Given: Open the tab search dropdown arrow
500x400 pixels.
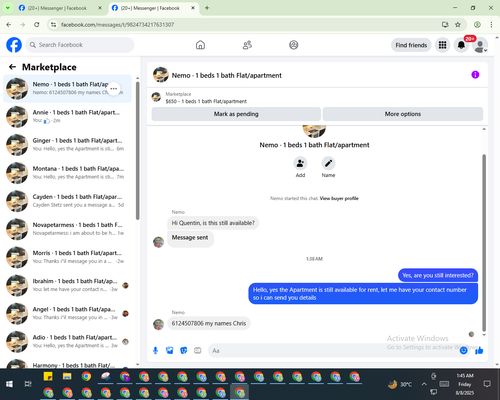Looking at the screenshot, I should (8, 8).
